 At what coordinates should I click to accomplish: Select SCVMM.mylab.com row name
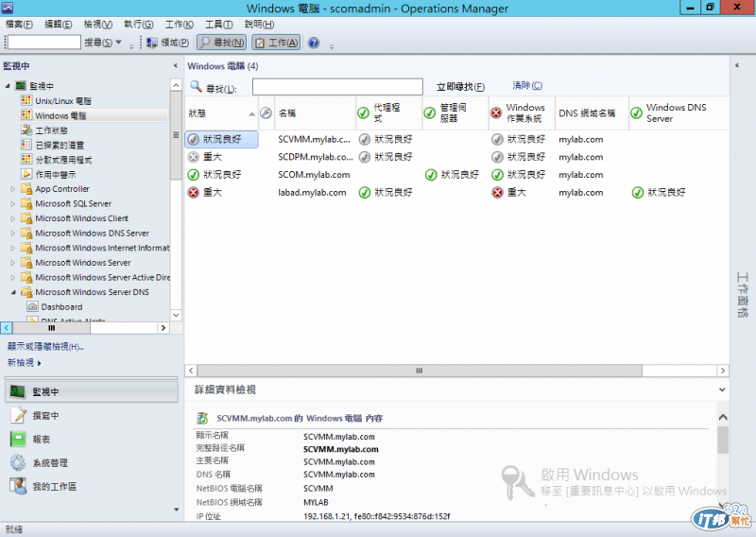315,139
